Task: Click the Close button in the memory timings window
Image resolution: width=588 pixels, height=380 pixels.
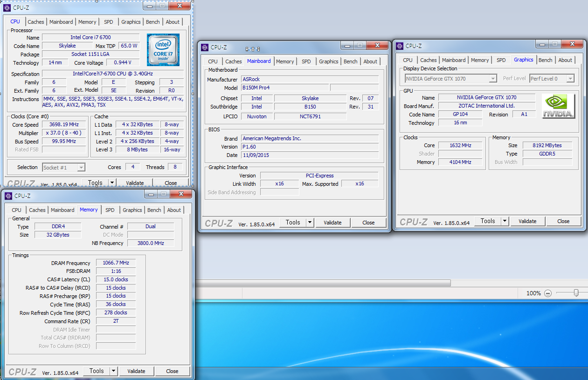Action: (172, 371)
